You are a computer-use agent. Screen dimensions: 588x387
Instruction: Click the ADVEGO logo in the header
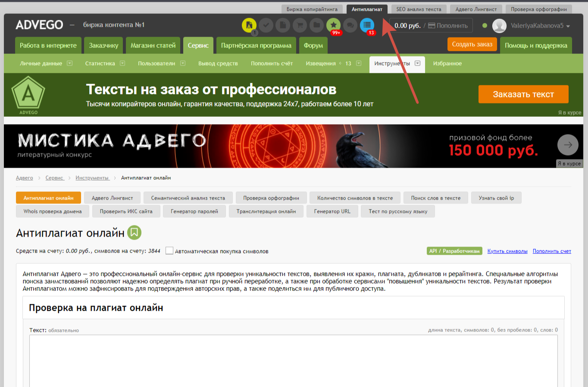tap(39, 25)
